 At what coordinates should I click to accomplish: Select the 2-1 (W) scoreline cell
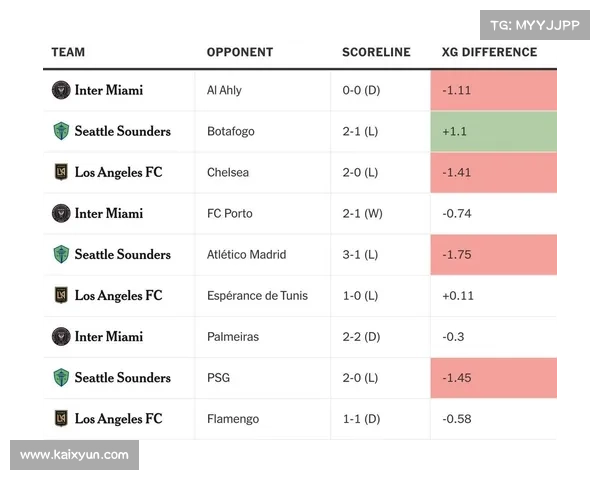coord(362,213)
